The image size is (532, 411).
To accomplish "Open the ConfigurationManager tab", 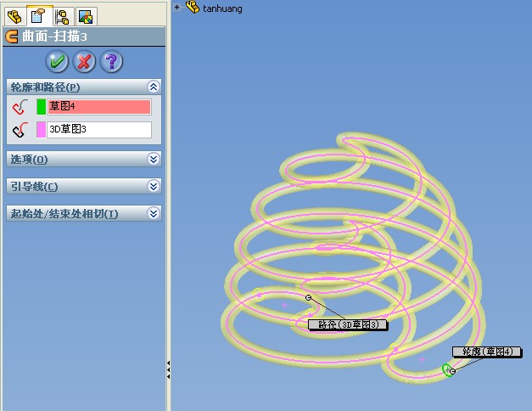I will [63, 16].
